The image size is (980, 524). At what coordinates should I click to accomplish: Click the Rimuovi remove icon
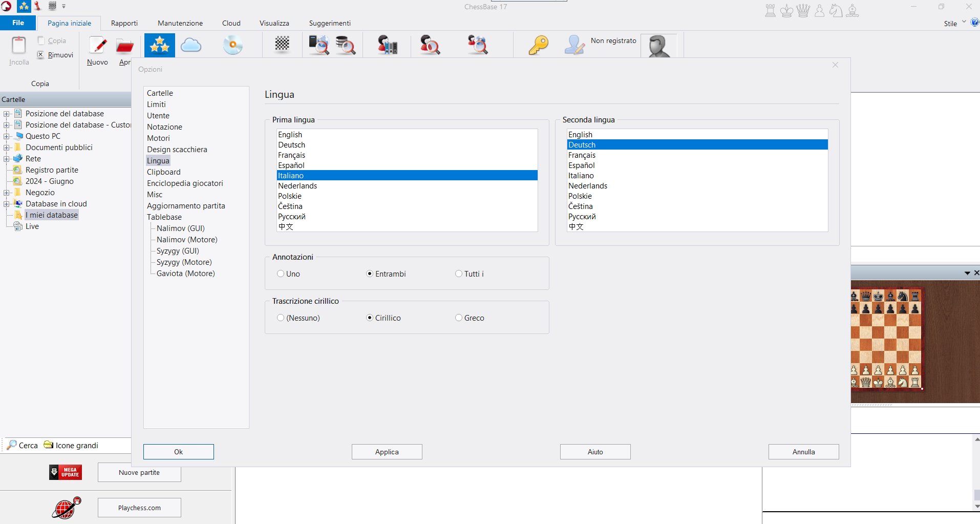[x=40, y=55]
